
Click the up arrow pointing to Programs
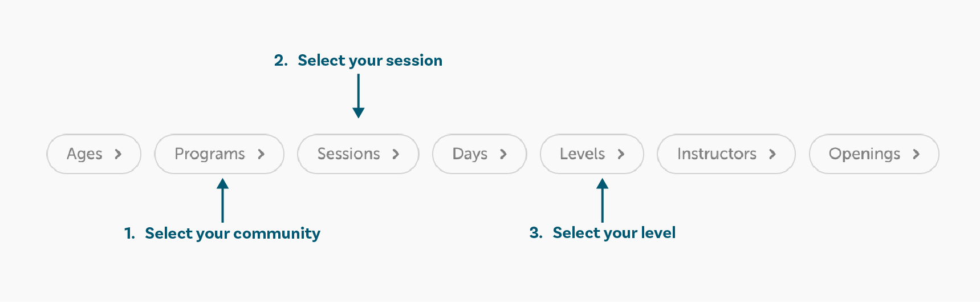pyautogui.click(x=223, y=200)
